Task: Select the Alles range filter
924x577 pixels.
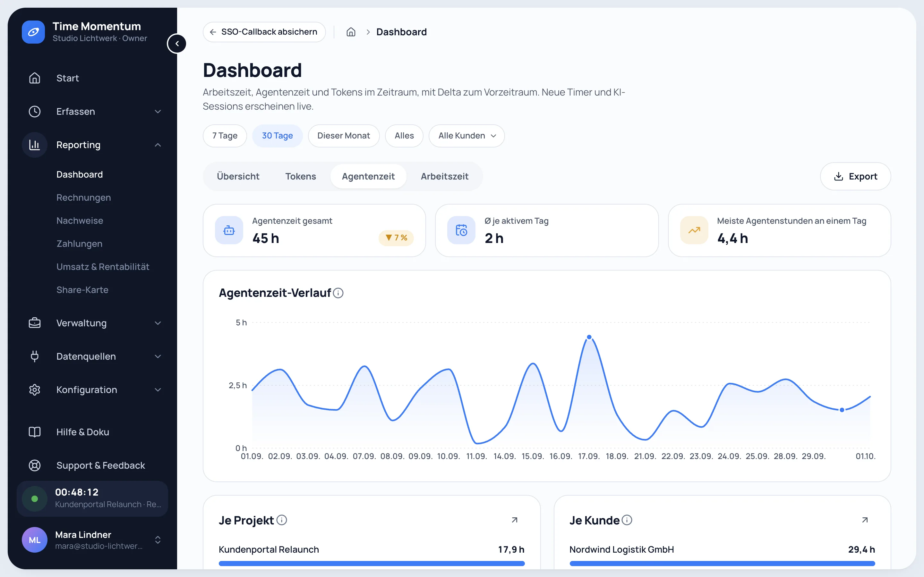Action: click(x=404, y=136)
